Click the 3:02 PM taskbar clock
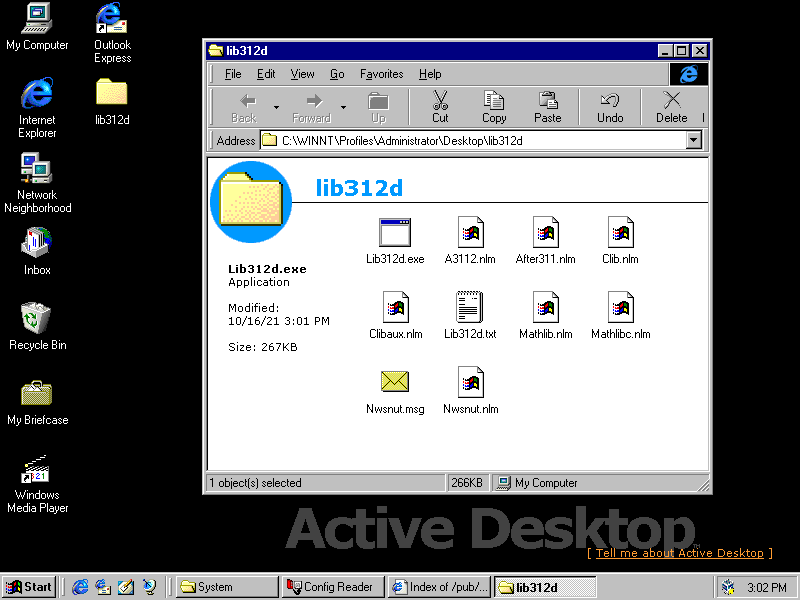Screen dimensions: 800x600 coord(767,587)
